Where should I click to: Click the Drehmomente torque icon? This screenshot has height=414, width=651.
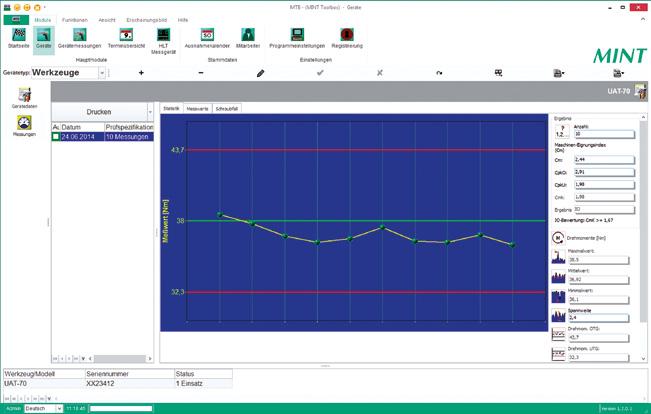point(558,238)
